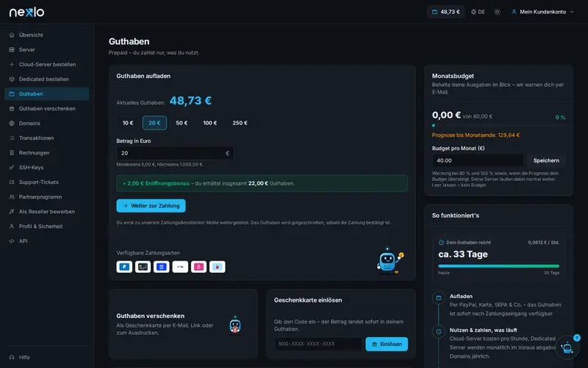Open the DE language selector

click(478, 12)
